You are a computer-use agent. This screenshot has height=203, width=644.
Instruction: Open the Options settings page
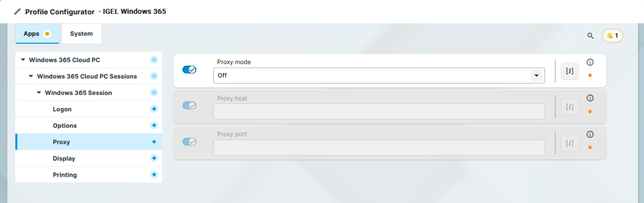pyautogui.click(x=65, y=126)
